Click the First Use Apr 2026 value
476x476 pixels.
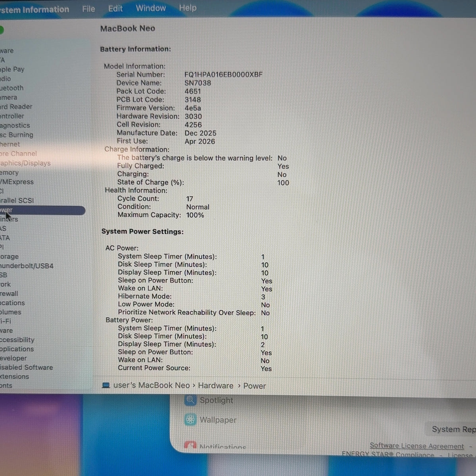(x=200, y=142)
